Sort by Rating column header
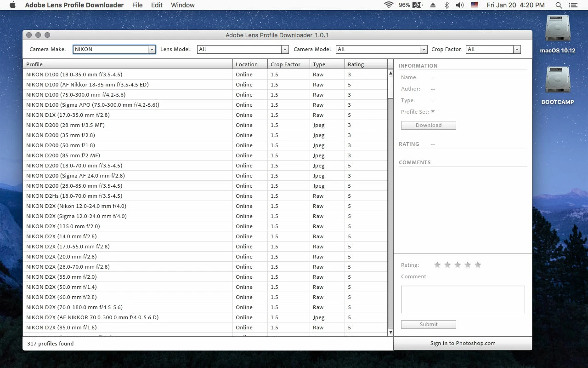 pos(366,64)
